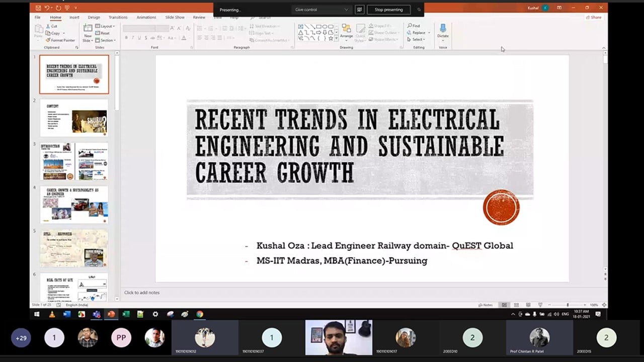Click the Dictate microphone icon
The height and width of the screenshot is (362, 644).
pyautogui.click(x=443, y=29)
